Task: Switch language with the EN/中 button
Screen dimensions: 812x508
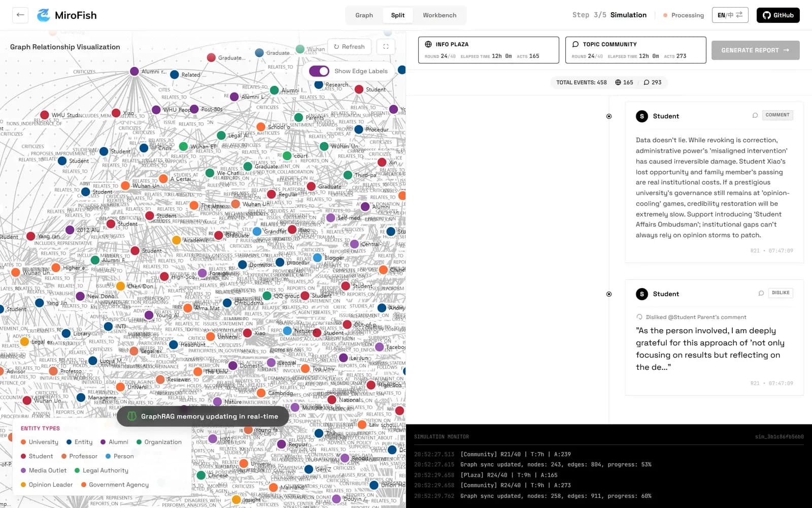Action: point(730,15)
